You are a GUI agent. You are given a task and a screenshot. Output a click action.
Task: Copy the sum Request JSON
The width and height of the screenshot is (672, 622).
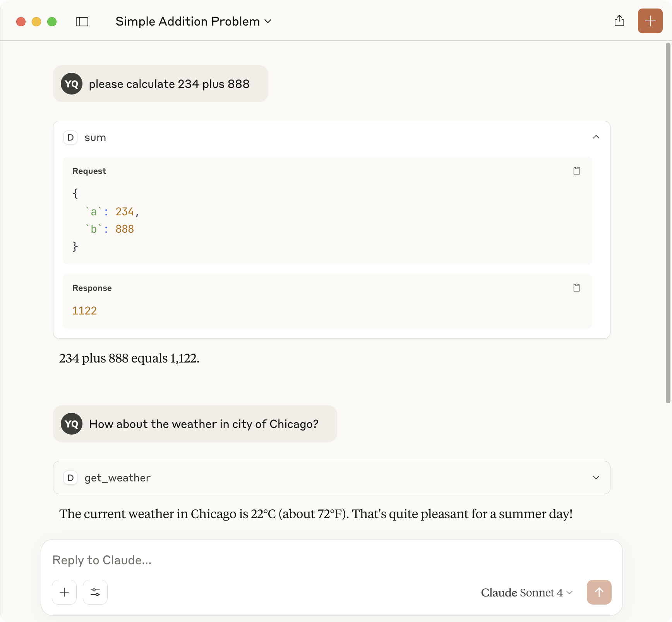click(x=577, y=171)
